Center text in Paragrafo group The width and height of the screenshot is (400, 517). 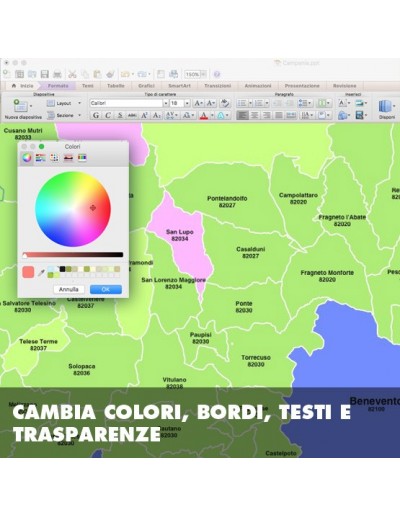pos(254,115)
